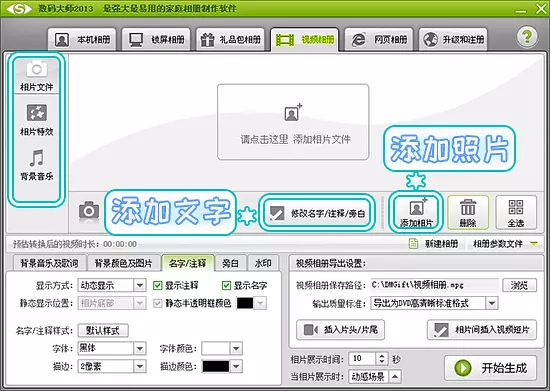
Task: Click the 新建相册 label
Action: pos(441,243)
